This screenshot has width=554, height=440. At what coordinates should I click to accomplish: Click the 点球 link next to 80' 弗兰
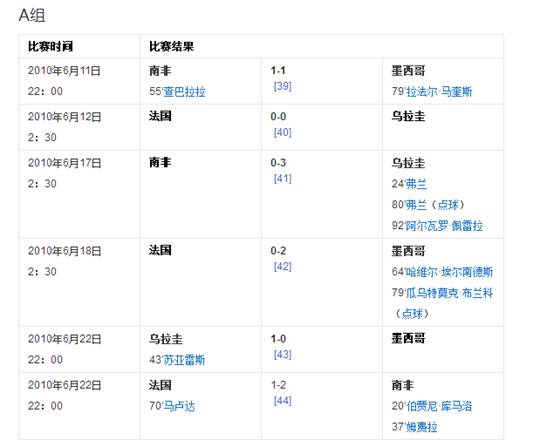pos(448,205)
